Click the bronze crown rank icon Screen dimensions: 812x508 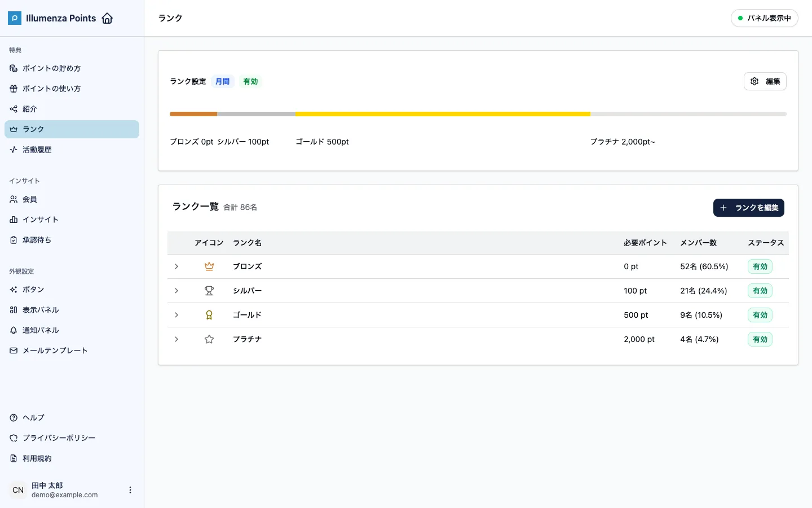209,266
